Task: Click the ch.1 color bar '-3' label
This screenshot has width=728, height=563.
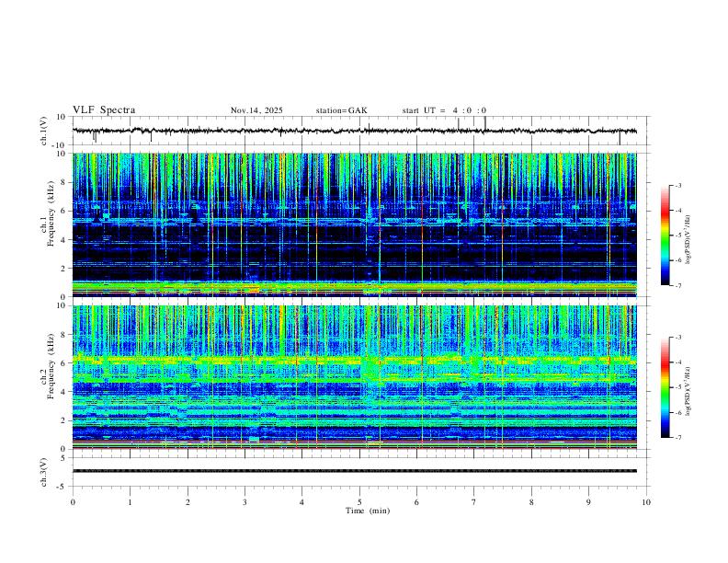Action: coord(677,185)
